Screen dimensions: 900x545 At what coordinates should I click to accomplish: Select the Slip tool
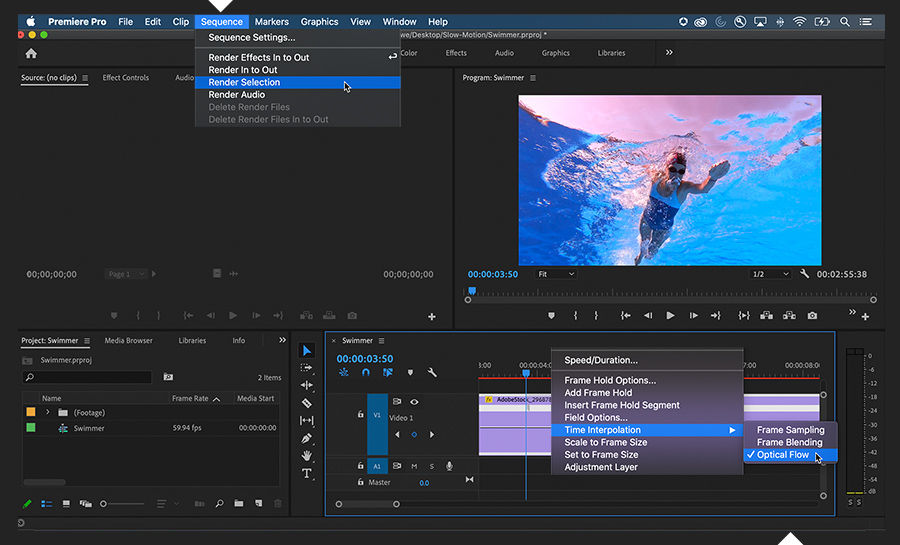click(x=307, y=421)
